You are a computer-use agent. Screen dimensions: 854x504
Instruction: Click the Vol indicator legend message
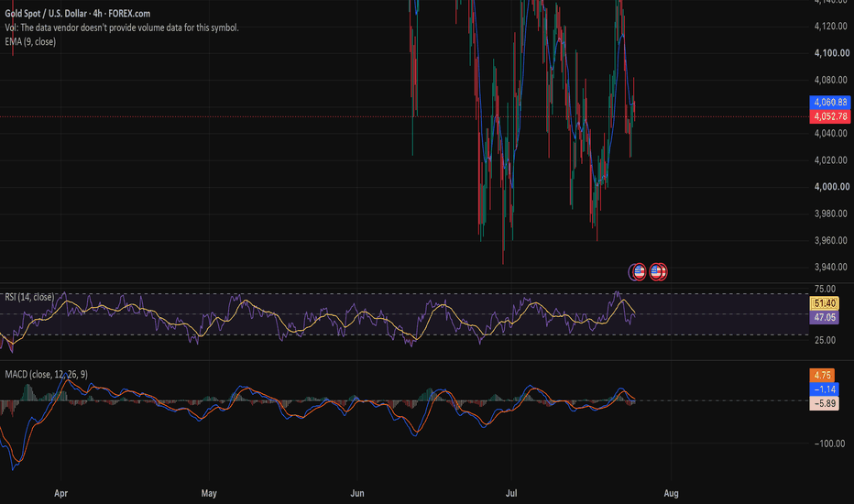[x=122, y=27]
